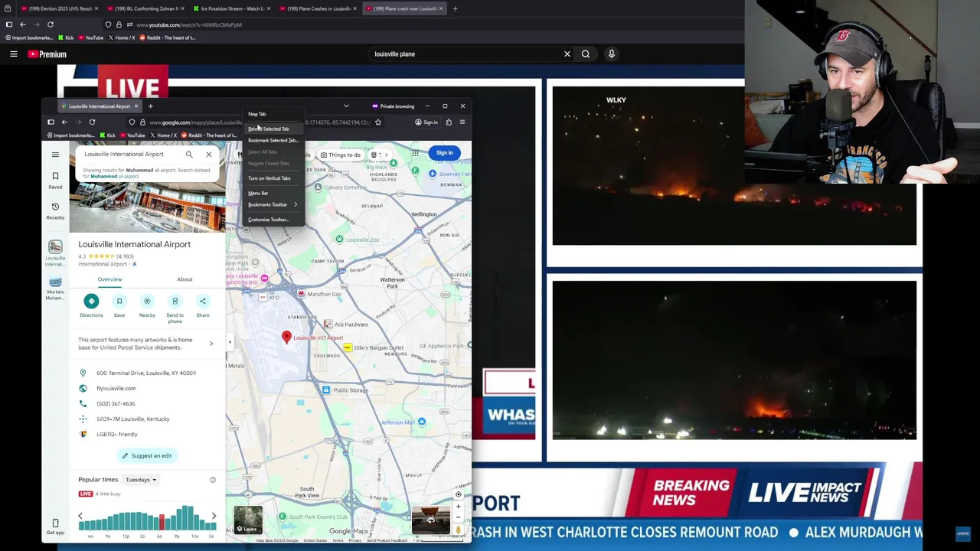Clear YouTube search text

[x=567, y=54]
